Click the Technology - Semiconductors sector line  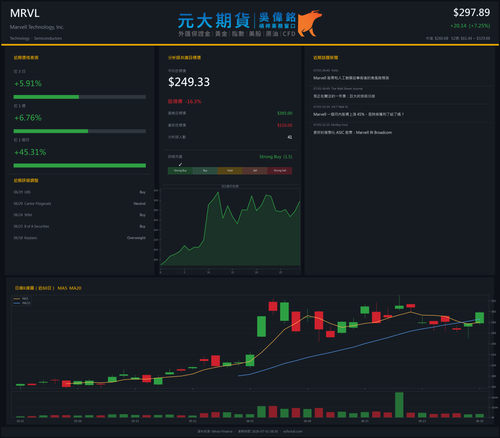(x=36, y=38)
